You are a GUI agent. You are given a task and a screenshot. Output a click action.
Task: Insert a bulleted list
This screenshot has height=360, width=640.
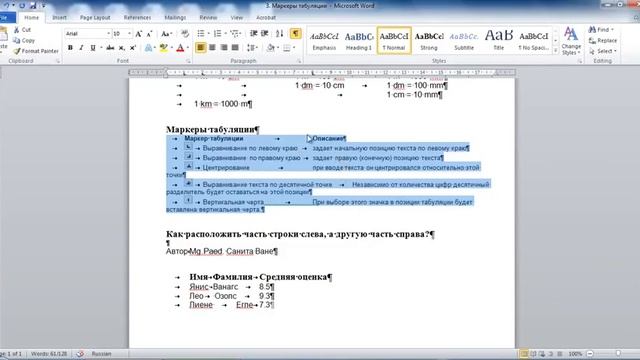pos(201,33)
